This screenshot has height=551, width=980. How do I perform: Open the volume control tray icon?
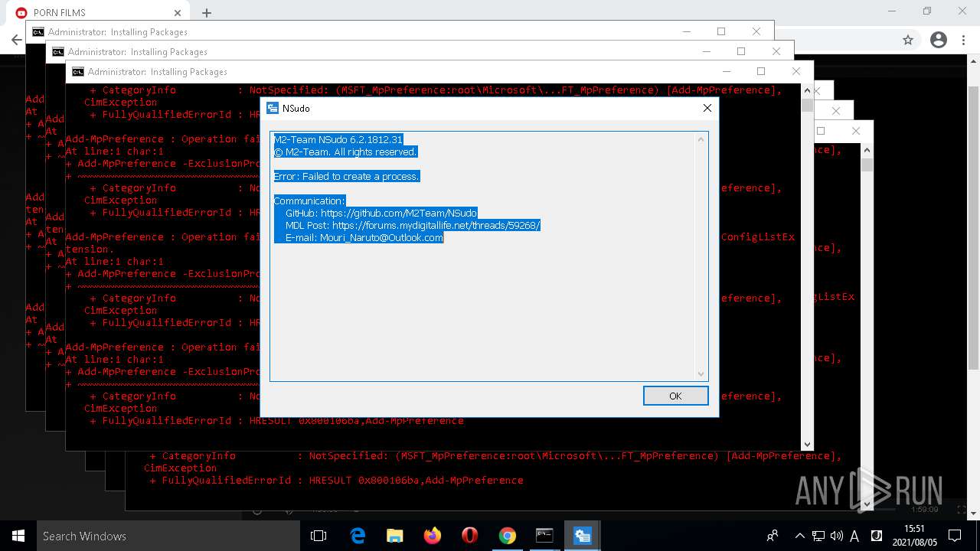[837, 536]
